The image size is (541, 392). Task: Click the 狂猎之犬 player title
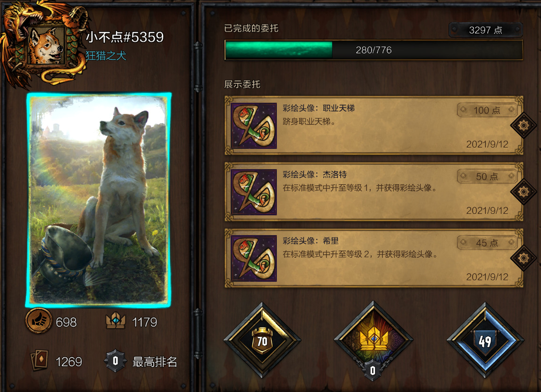[x=106, y=56]
